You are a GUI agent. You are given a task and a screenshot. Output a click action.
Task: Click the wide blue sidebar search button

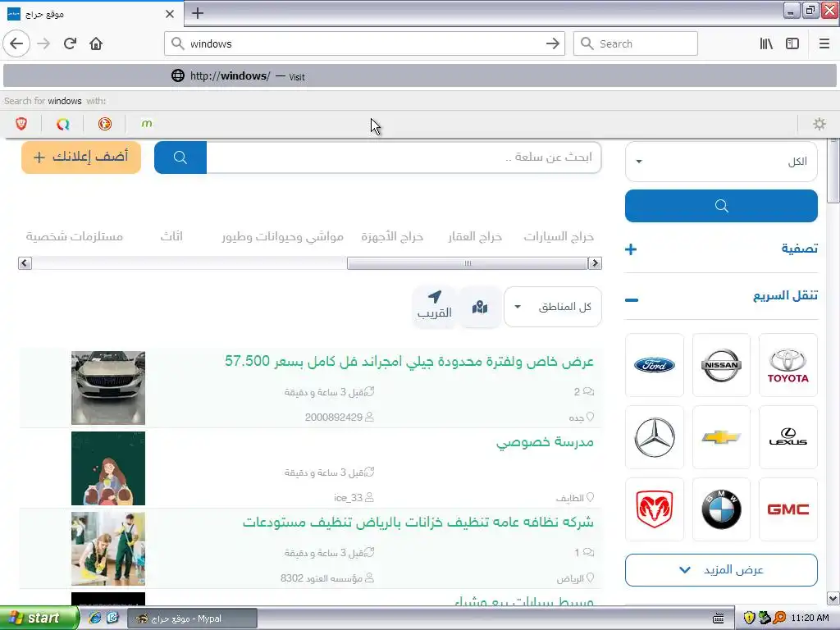point(721,206)
